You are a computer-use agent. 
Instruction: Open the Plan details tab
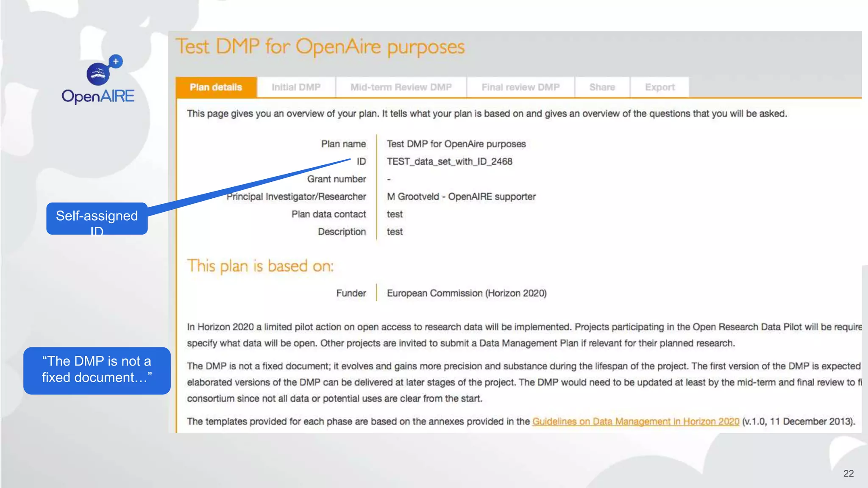216,87
